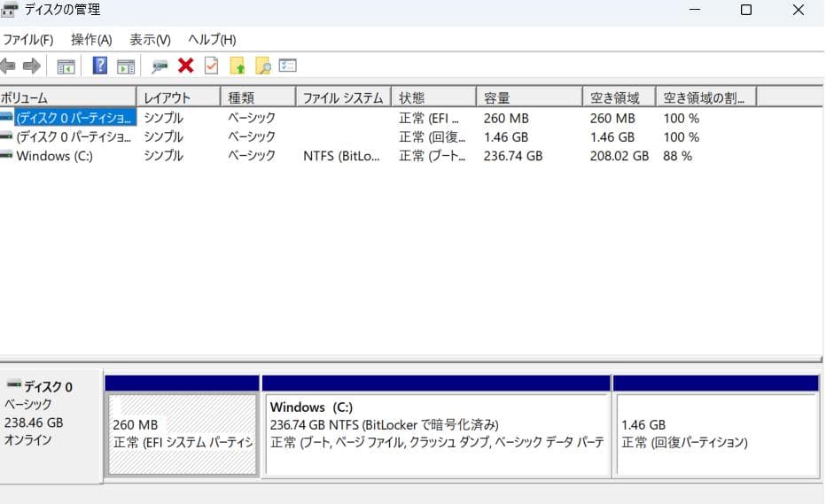Click the folder with green arrow icon
Image resolution: width=826 pixels, height=504 pixels.
238,66
